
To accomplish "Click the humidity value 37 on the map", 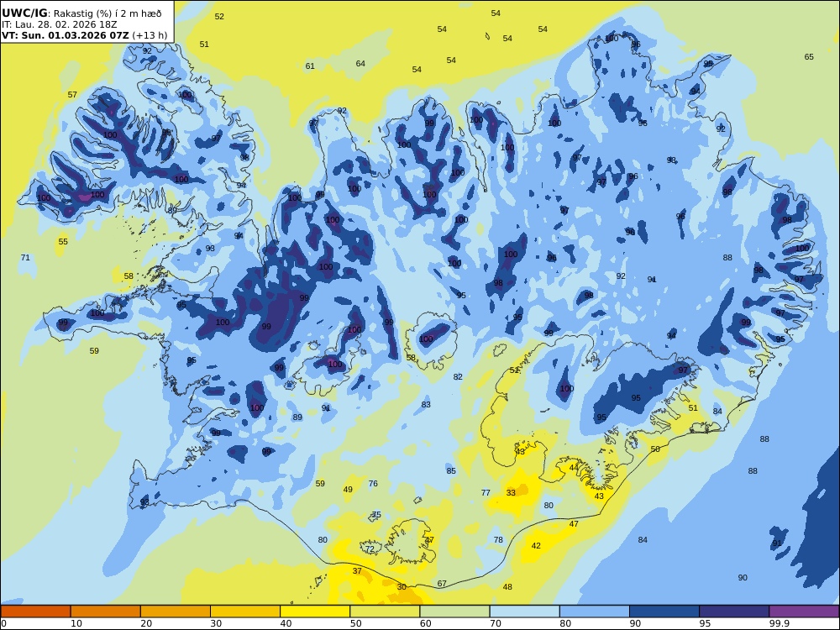I will click(x=357, y=571).
